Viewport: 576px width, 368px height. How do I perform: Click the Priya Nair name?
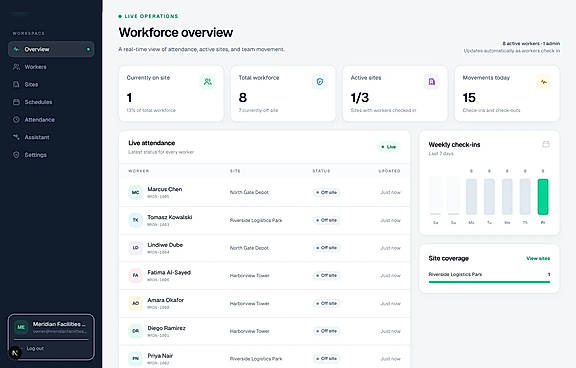click(160, 356)
